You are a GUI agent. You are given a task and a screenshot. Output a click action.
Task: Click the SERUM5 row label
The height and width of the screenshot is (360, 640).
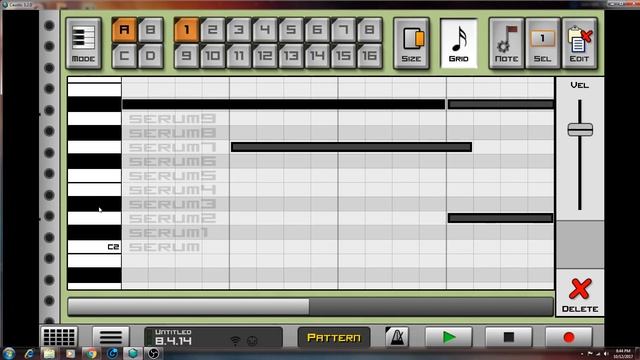[x=172, y=176]
